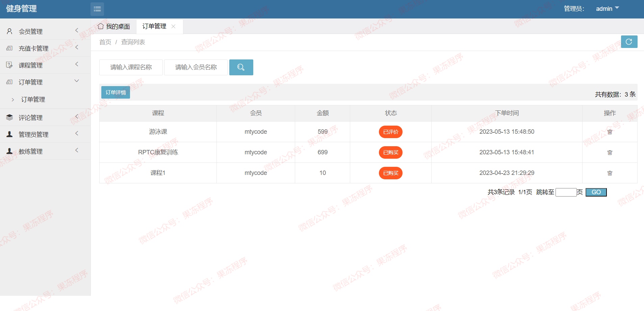644x311 pixels.
Task: Click 已购买 badge in RPTC康复训练 row
Action: click(391, 153)
